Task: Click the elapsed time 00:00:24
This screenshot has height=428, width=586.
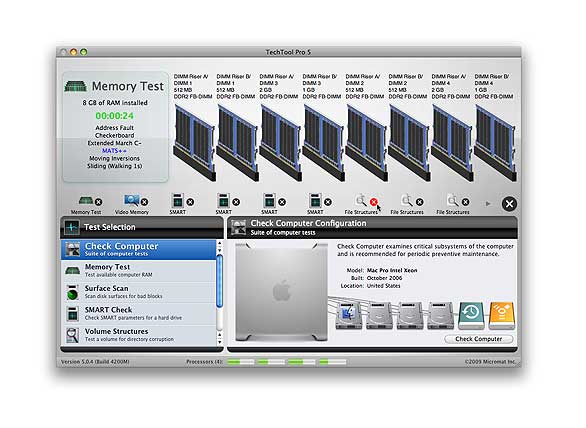Action: [x=114, y=116]
